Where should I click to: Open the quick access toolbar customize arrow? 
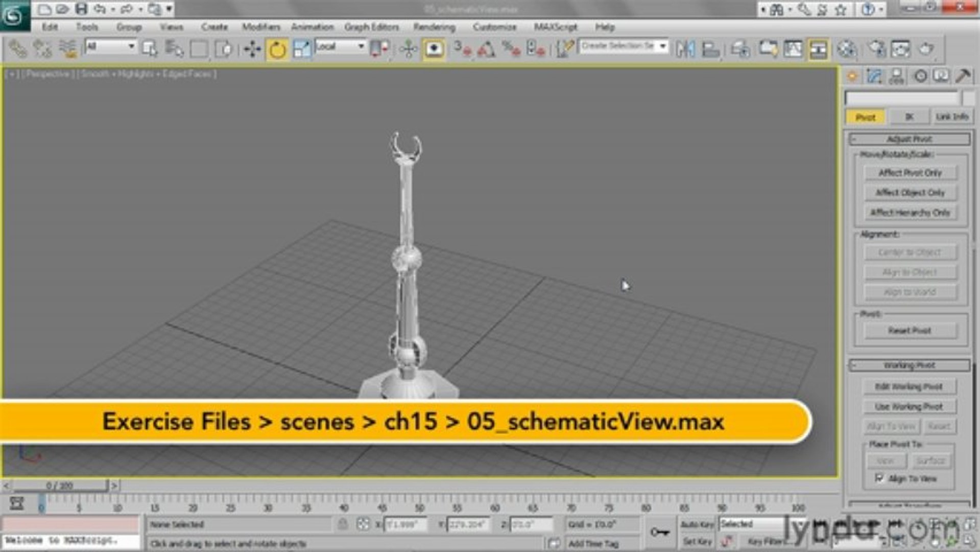click(169, 9)
